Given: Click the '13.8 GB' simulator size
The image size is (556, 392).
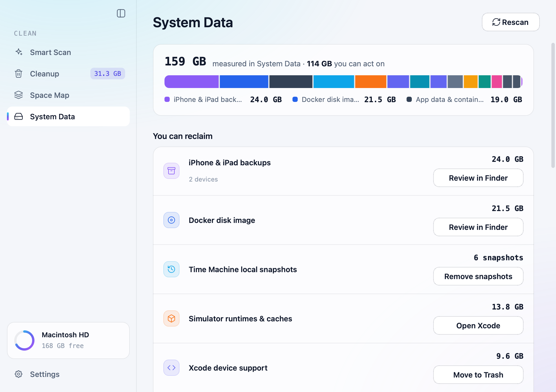Looking at the screenshot, I should point(507,307).
